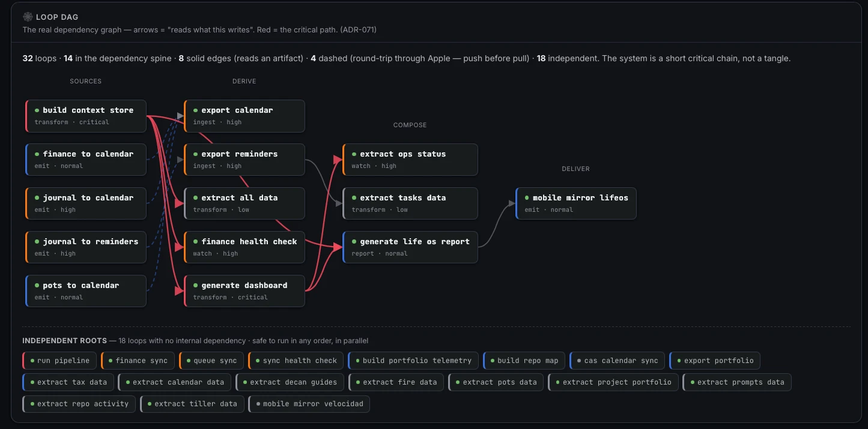Open the extract tasks data node

pos(410,203)
